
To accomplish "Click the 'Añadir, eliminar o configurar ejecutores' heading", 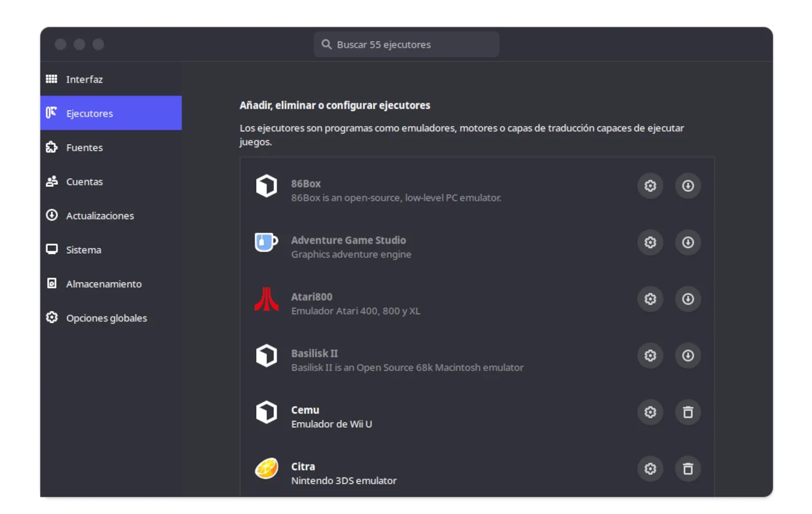I will (335, 105).
